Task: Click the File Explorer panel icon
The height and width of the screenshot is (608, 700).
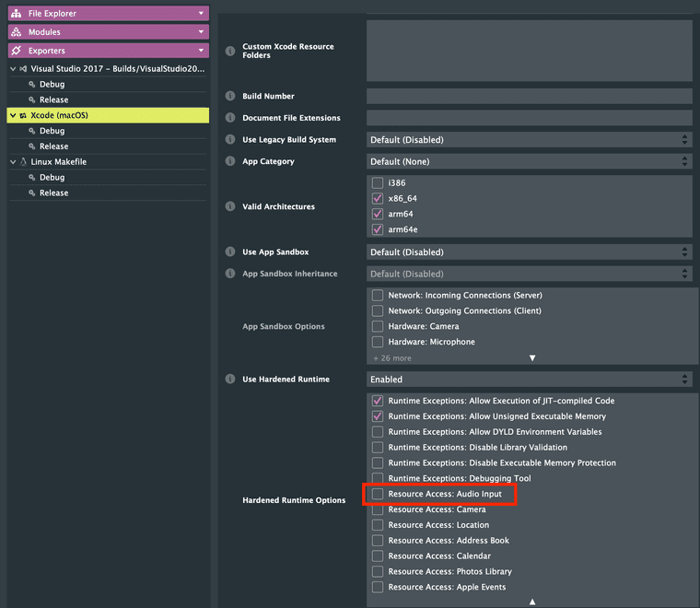Action: [x=16, y=14]
